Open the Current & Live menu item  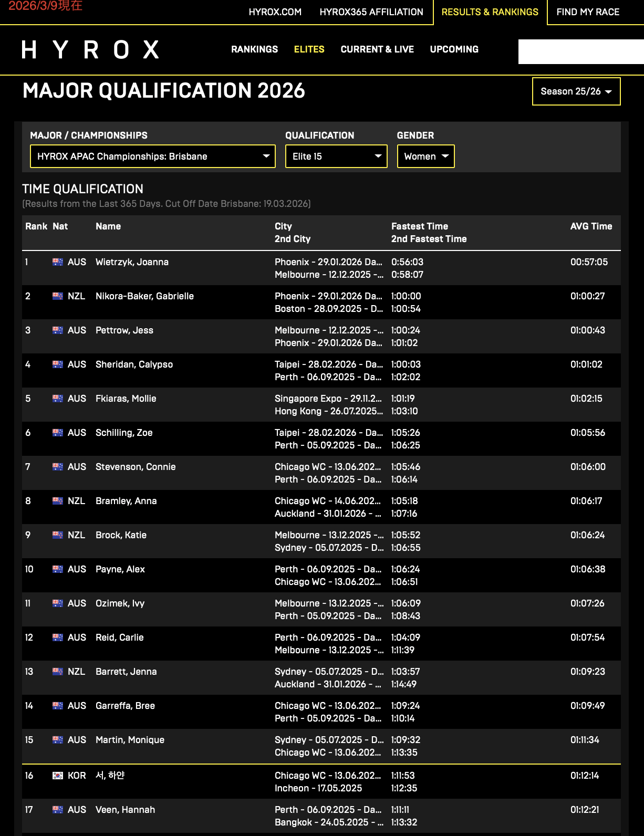pyautogui.click(x=377, y=49)
